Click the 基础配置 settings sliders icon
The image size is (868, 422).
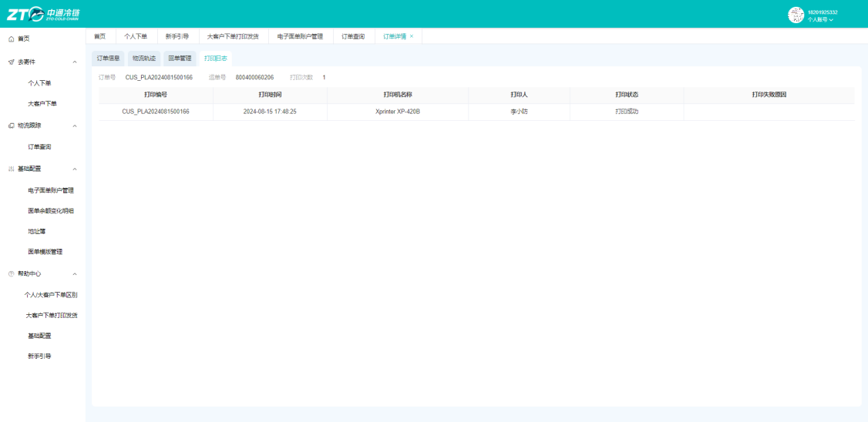(11, 169)
